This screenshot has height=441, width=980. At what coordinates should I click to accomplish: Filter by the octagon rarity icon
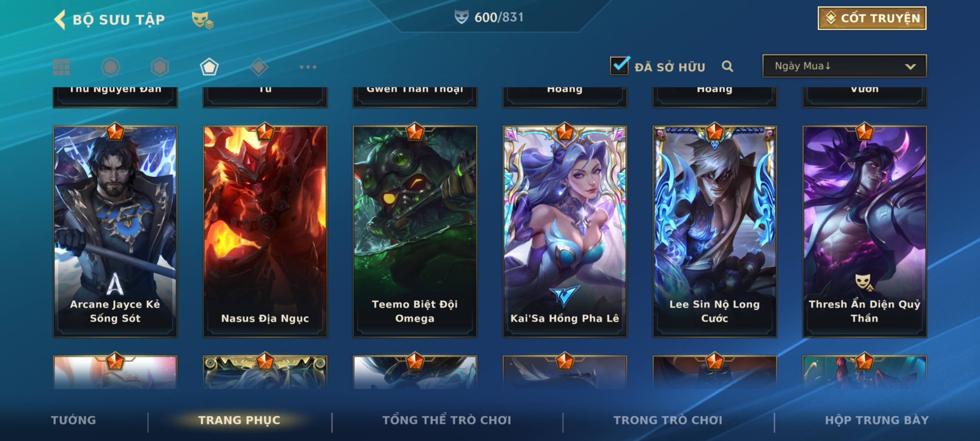(x=110, y=67)
